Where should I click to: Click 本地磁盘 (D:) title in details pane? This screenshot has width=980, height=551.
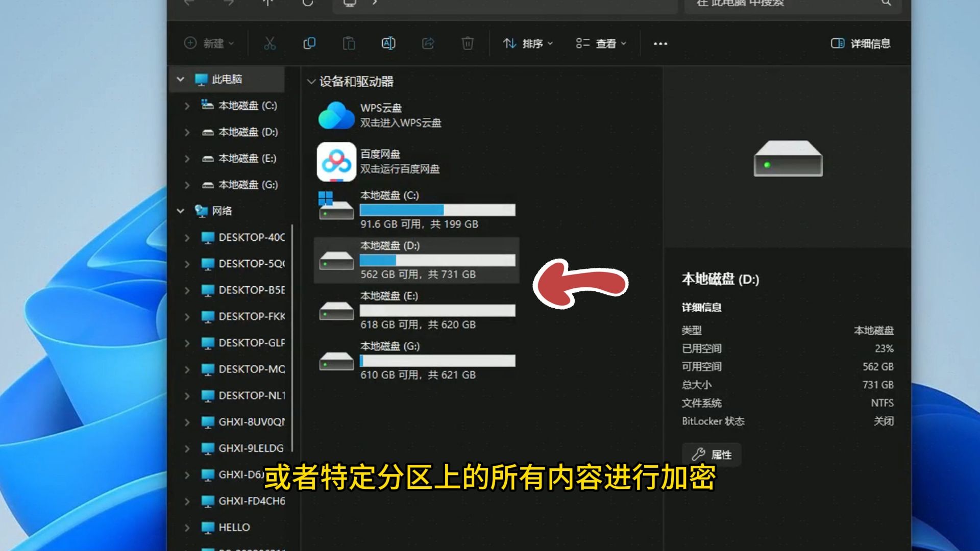coord(720,279)
